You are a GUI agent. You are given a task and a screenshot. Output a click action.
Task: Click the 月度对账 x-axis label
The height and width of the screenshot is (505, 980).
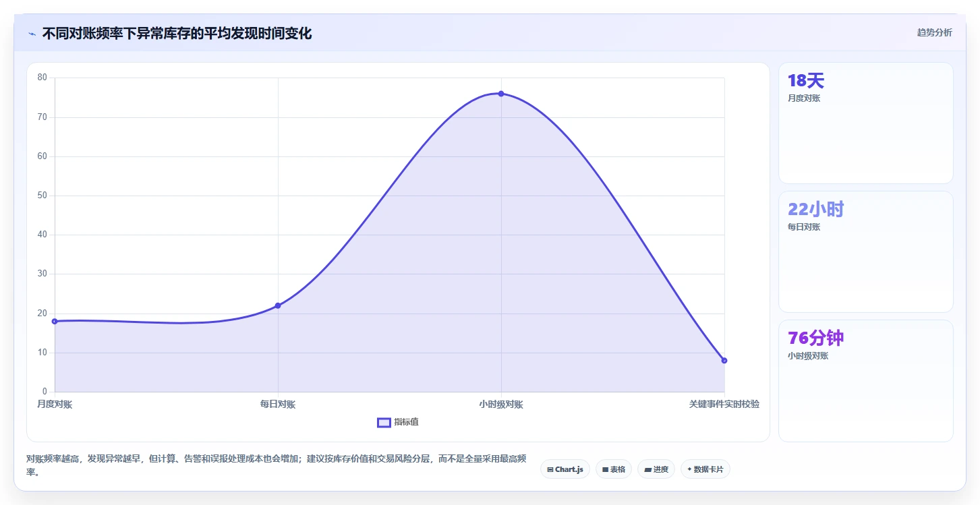55,404
